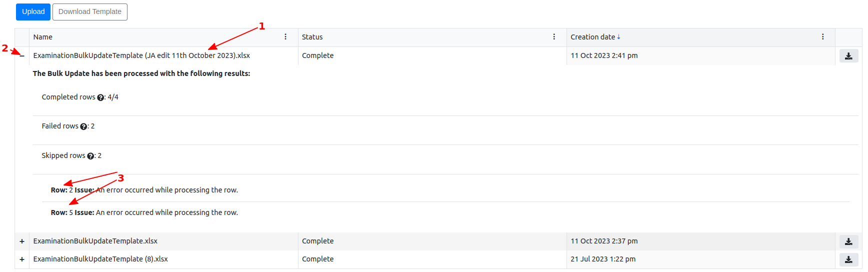This screenshot has width=868, height=272.
Task: Click the Download Template button
Action: click(x=90, y=12)
